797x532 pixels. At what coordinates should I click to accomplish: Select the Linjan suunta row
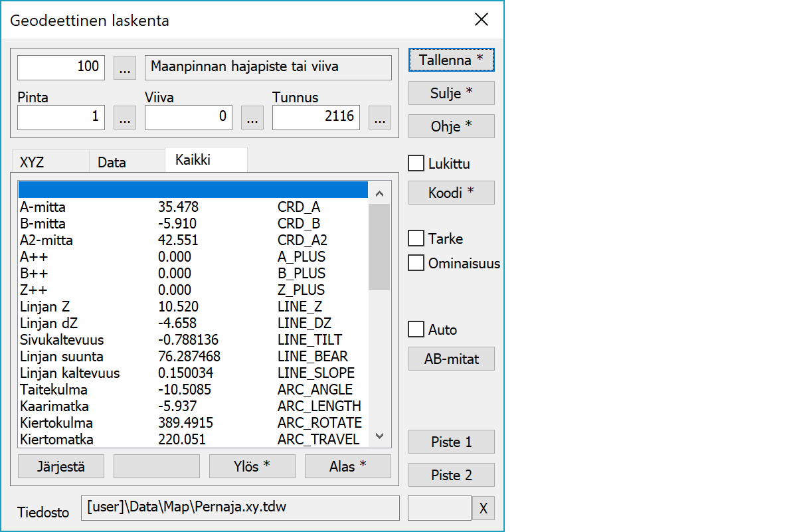[193, 357]
